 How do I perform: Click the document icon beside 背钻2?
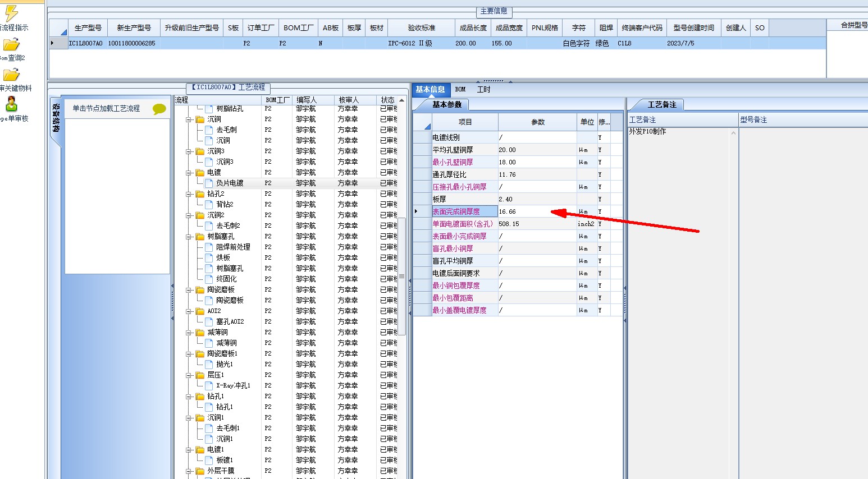point(209,205)
